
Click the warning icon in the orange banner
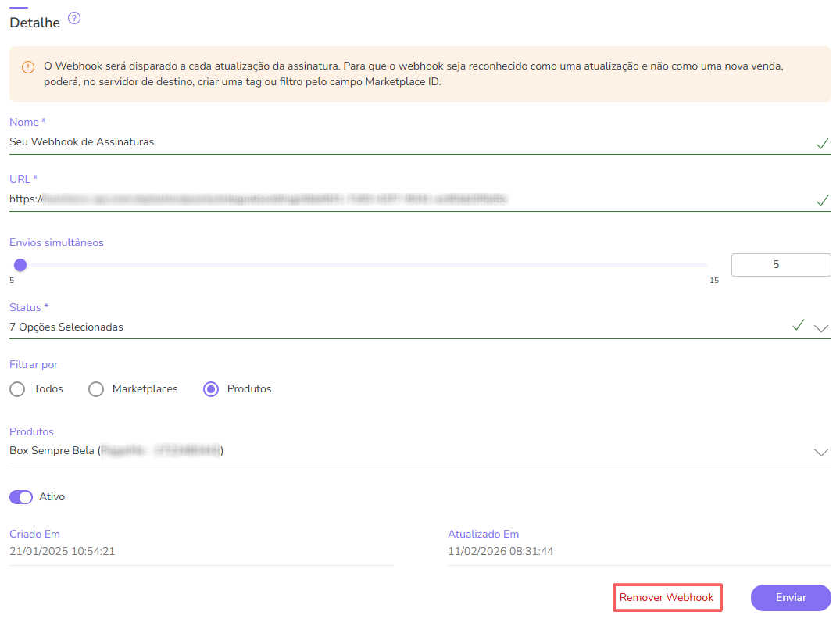coord(27,67)
